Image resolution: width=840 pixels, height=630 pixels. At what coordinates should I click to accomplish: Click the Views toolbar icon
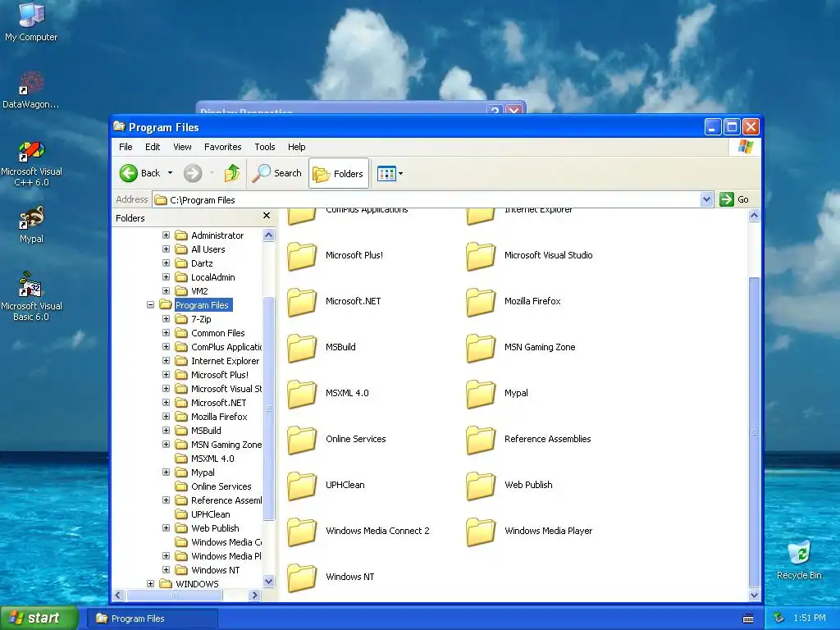[x=386, y=173]
